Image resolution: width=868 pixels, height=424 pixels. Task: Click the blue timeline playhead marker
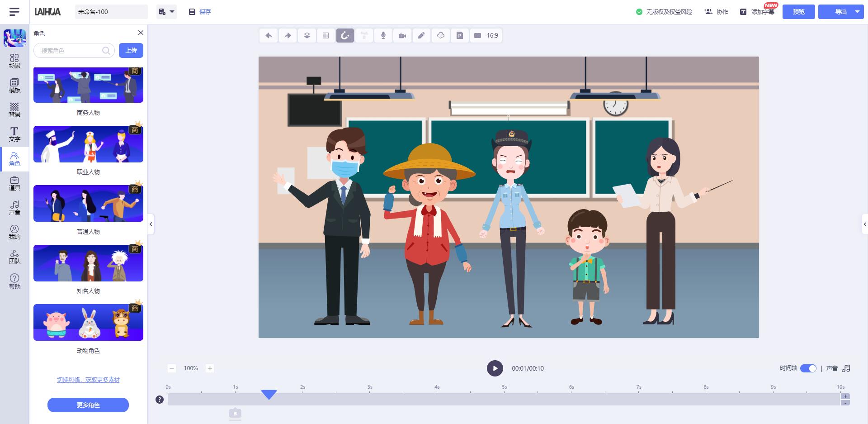(x=269, y=395)
